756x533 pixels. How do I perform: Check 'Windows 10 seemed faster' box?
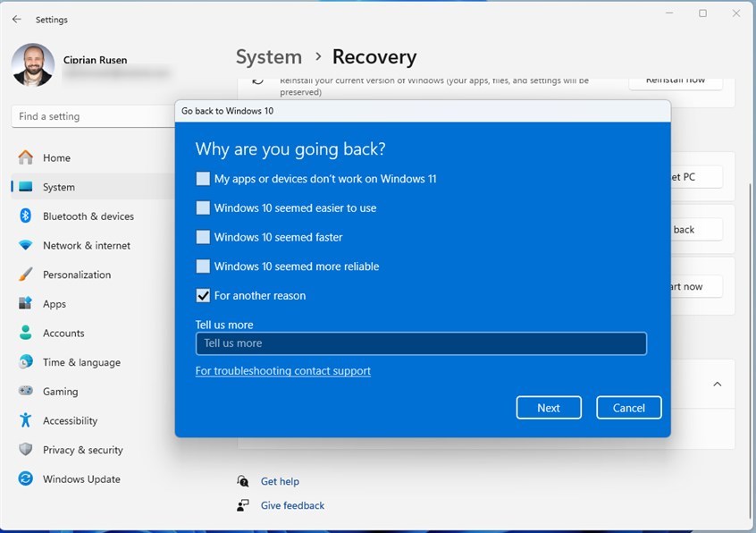[x=203, y=237]
